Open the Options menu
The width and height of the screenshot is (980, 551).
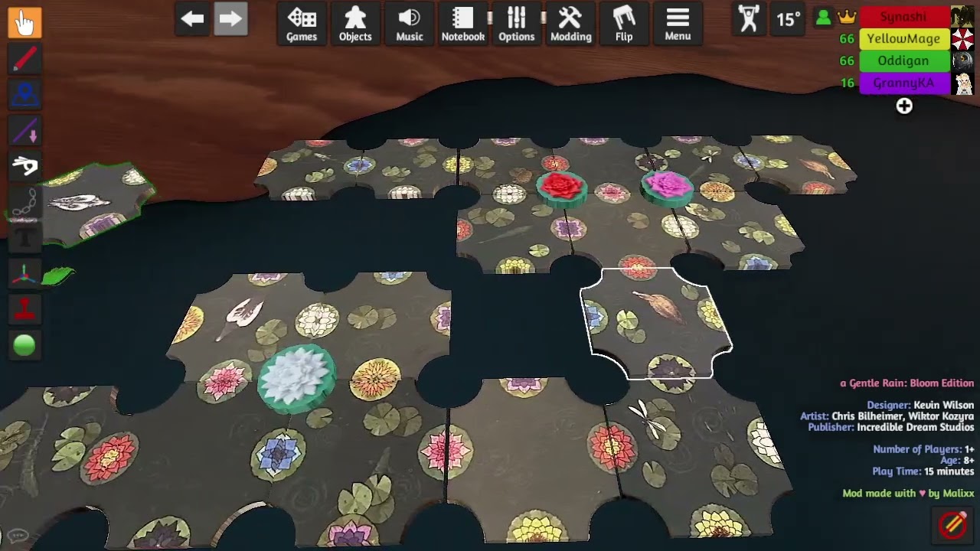pos(517,24)
